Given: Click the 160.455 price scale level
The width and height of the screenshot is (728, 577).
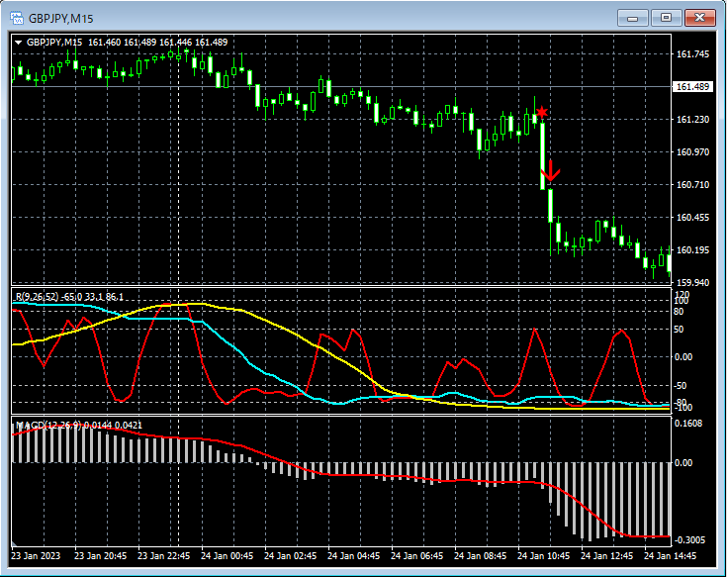Looking at the screenshot, I should coord(692,218).
